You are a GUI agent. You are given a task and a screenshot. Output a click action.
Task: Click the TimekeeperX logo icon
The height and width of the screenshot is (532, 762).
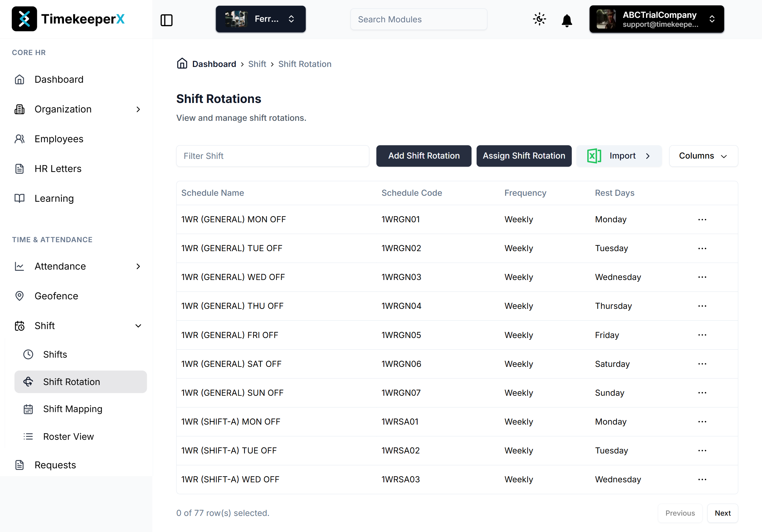(24, 19)
